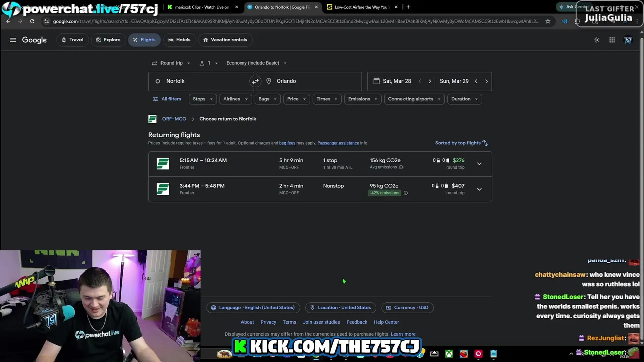644x362 pixels.
Task: Open the Google apps grid
Action: [x=612, y=40]
